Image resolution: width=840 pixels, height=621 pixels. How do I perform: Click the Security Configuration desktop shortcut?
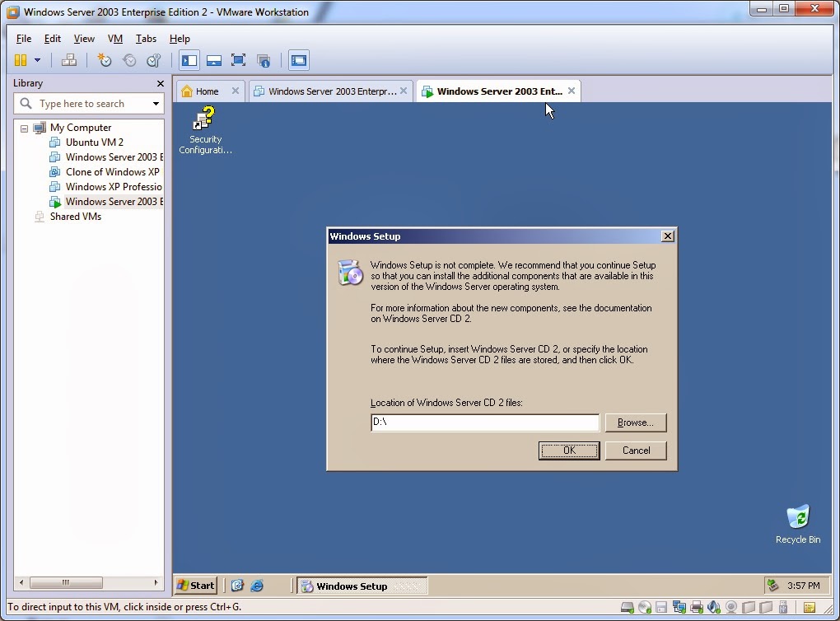(x=205, y=130)
